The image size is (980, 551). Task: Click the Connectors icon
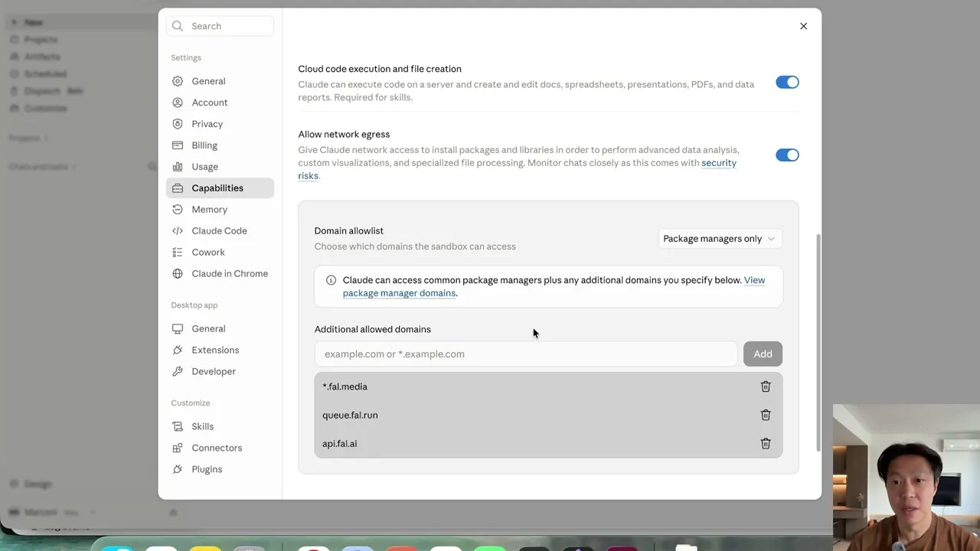point(178,448)
